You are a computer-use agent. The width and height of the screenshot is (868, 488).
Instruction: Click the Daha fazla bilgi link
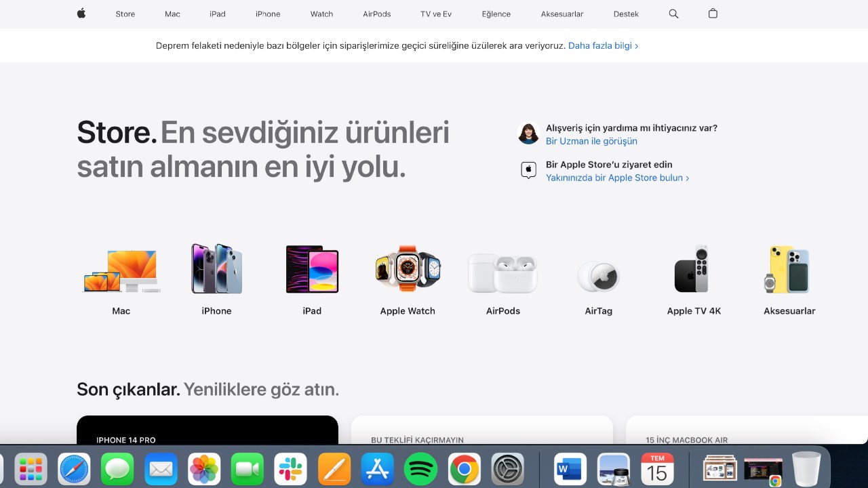pyautogui.click(x=603, y=45)
